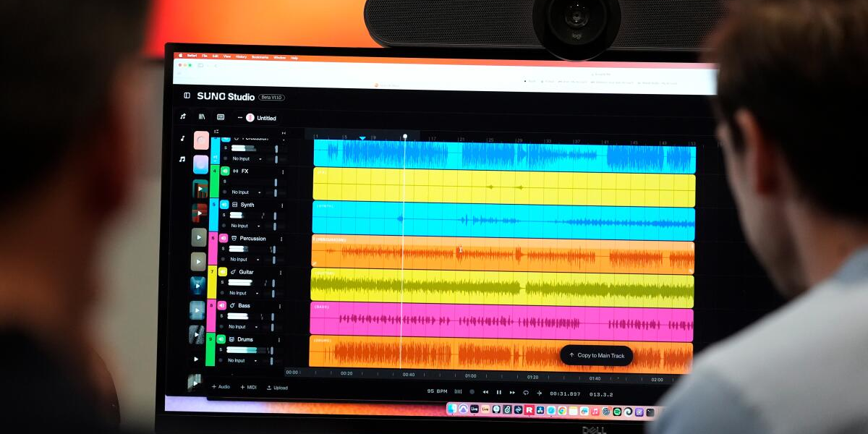Click the fast-forward transport button
Viewport: 868px width, 434px height.
(512, 392)
